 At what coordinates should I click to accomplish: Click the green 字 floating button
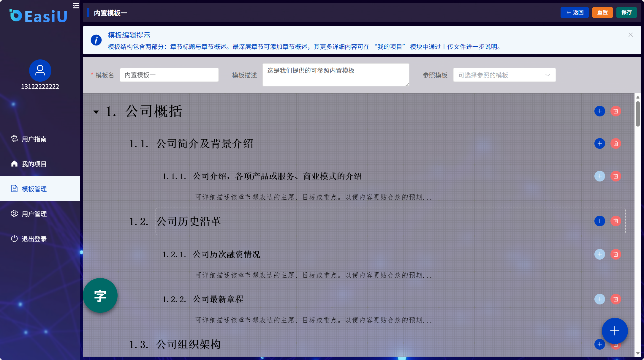(x=100, y=296)
